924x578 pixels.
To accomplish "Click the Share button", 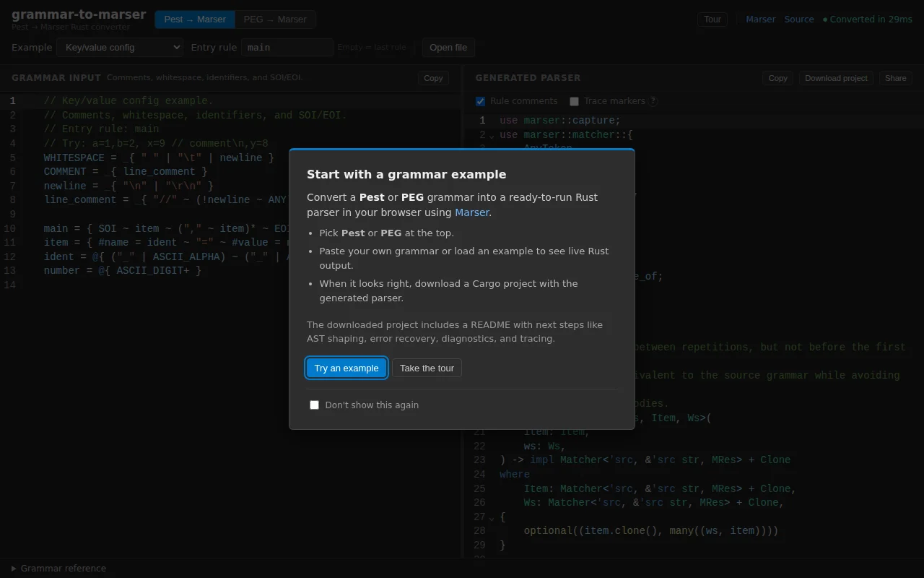I will (895, 78).
